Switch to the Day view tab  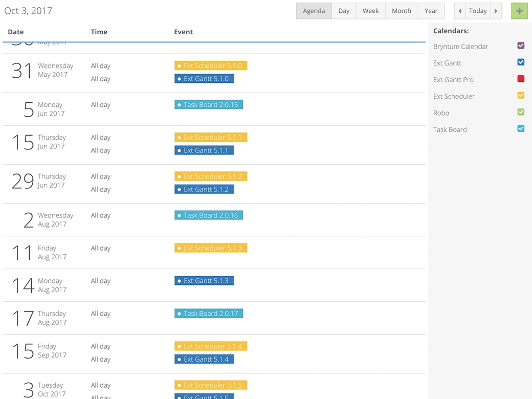pyautogui.click(x=344, y=11)
